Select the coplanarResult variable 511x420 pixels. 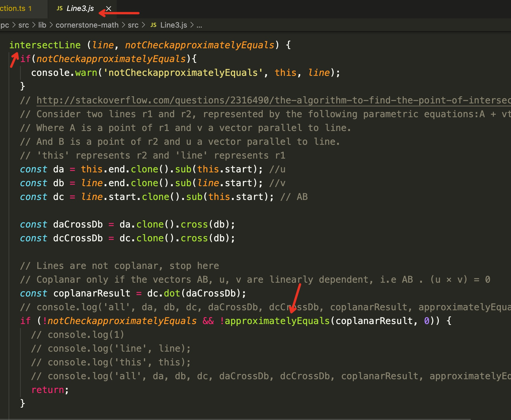91,293
